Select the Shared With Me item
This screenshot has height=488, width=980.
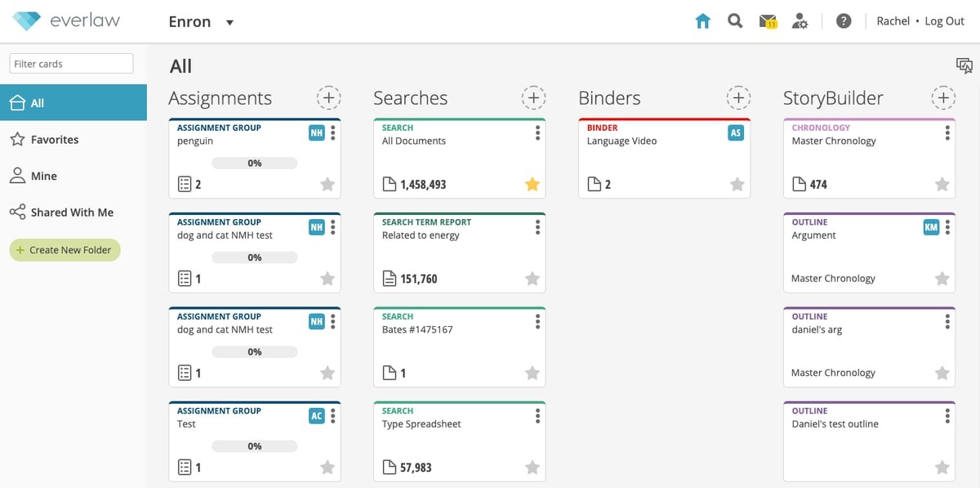pyautogui.click(x=73, y=212)
